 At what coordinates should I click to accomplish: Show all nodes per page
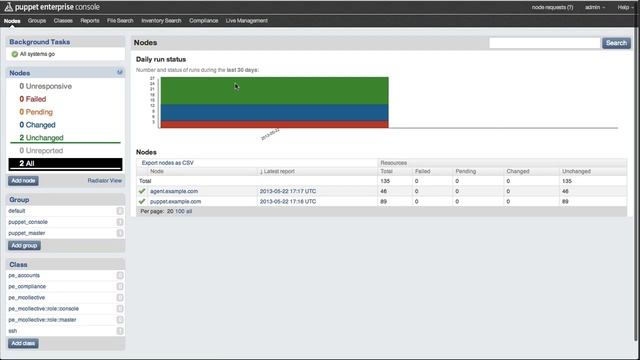(189, 211)
